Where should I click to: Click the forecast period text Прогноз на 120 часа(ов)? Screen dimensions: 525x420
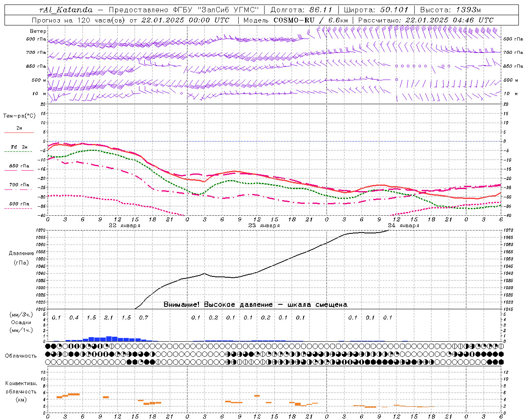78,20
